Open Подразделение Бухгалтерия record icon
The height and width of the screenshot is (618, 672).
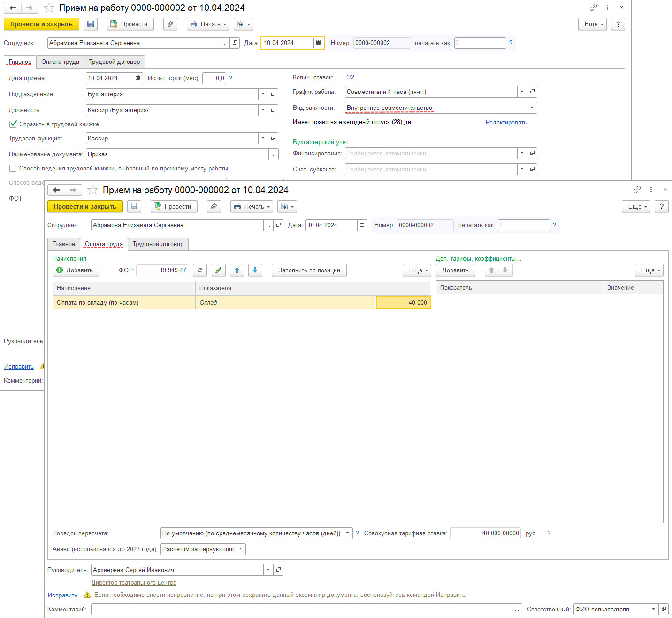coord(273,94)
